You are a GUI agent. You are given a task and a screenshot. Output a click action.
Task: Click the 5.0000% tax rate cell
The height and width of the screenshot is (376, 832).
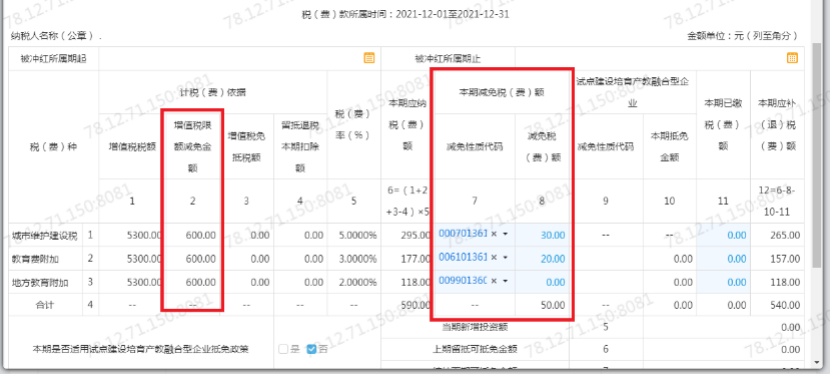point(357,235)
